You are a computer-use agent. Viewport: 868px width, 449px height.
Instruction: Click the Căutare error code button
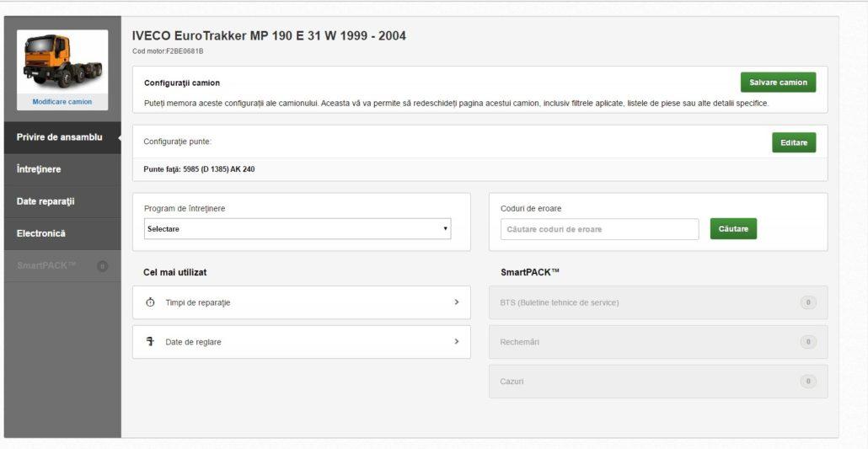pos(733,228)
